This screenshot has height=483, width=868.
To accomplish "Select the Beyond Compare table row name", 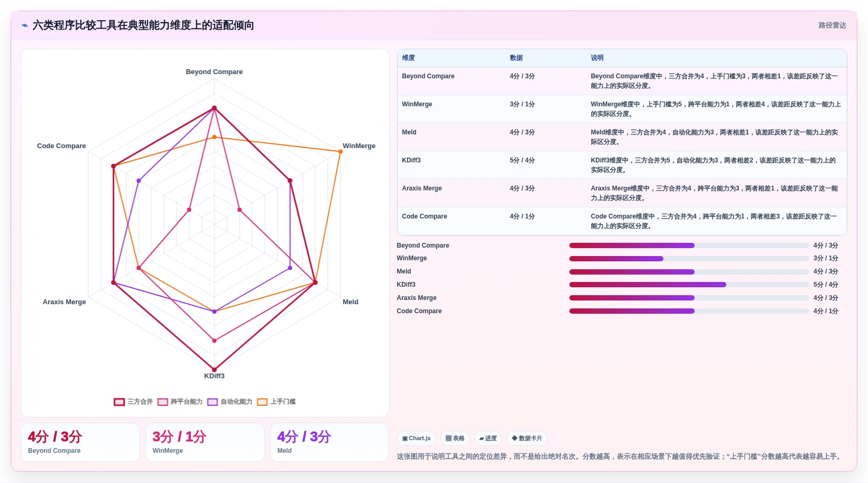I will click(428, 76).
